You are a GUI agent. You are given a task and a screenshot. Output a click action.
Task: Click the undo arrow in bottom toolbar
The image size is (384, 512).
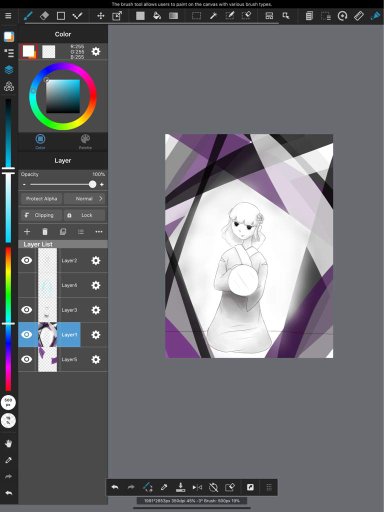coord(115,487)
